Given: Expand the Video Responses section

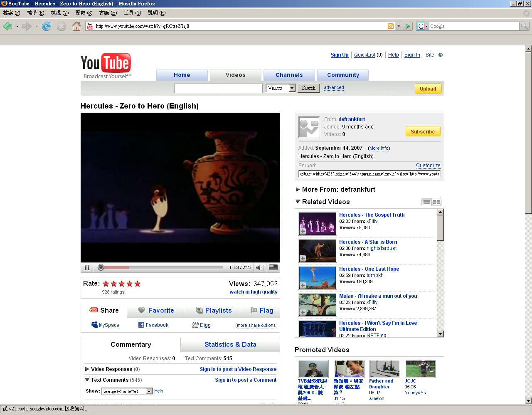Looking at the screenshot, I should point(87,369).
